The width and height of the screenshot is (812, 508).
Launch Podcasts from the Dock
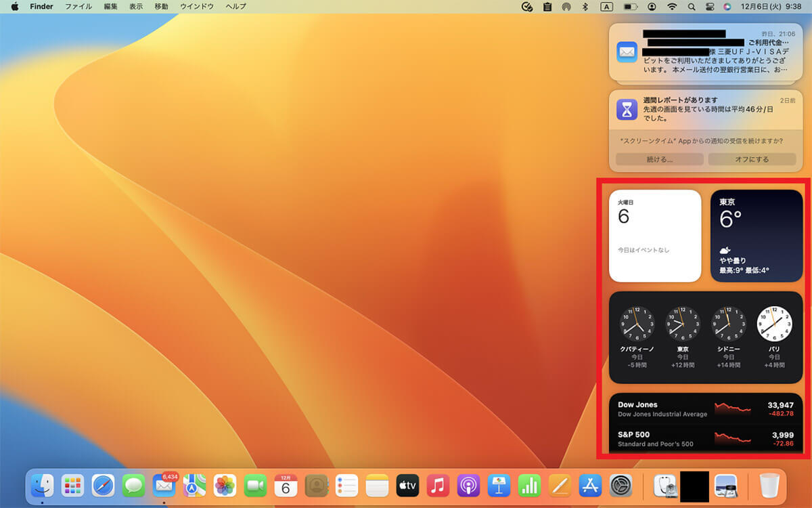coord(468,485)
